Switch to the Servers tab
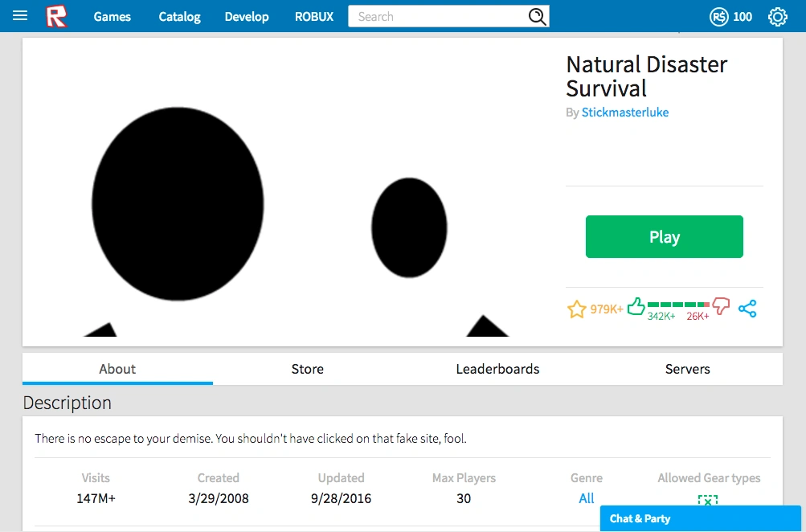Image resolution: width=806 pixels, height=532 pixels. pos(688,369)
